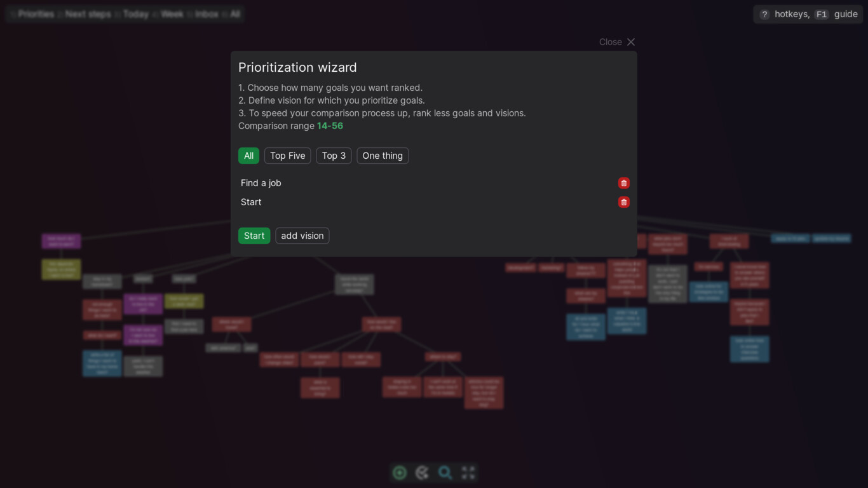This screenshot has width=868, height=488.
Task: Toggle fullscreen with the corners icon
Action: coord(468,473)
